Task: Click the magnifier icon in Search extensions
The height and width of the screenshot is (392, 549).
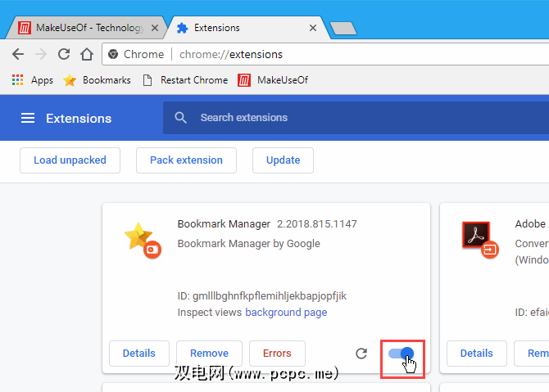Action: 180,118
